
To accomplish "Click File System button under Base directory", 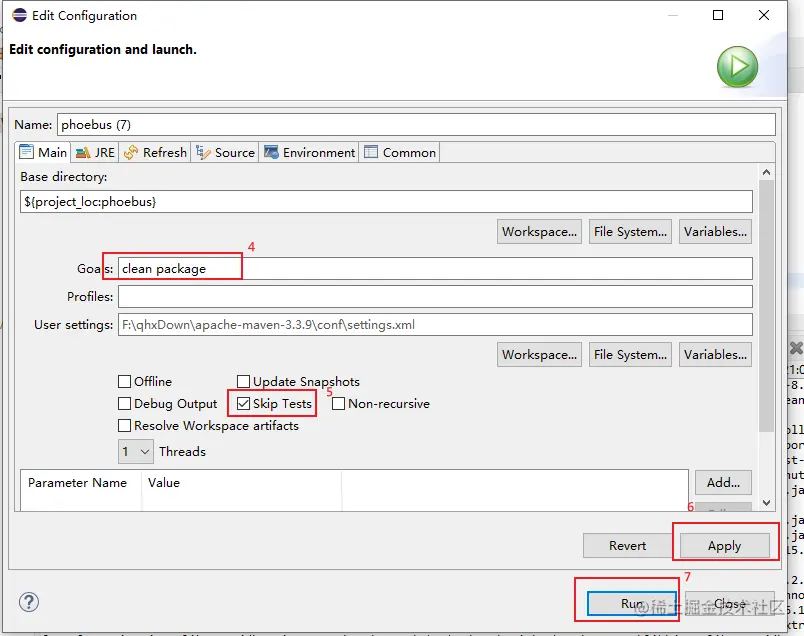I will point(630,232).
